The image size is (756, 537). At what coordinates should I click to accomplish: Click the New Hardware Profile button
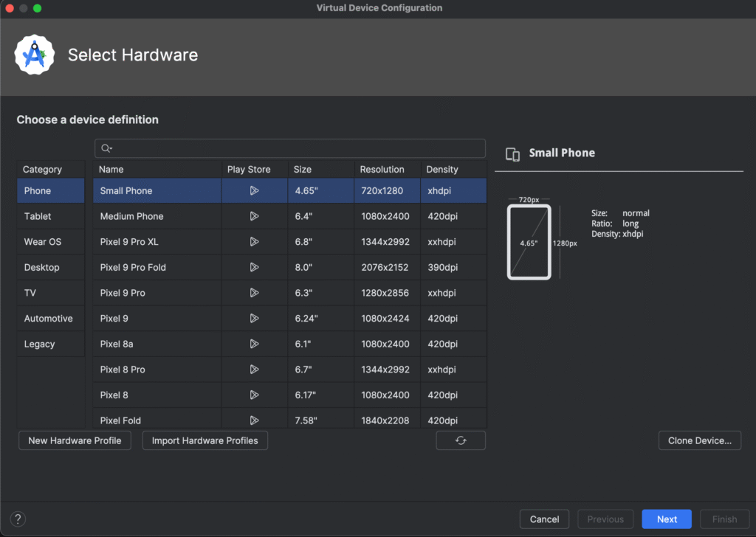(x=75, y=440)
